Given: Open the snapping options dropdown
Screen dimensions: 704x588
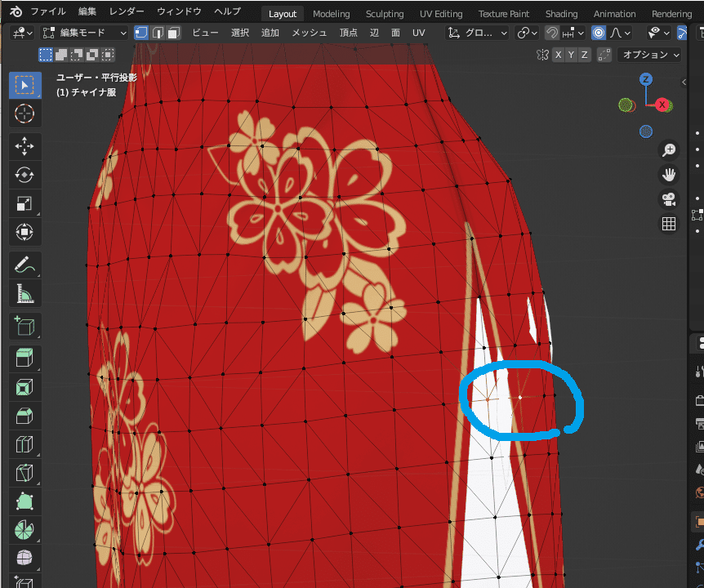Looking at the screenshot, I should click(573, 33).
